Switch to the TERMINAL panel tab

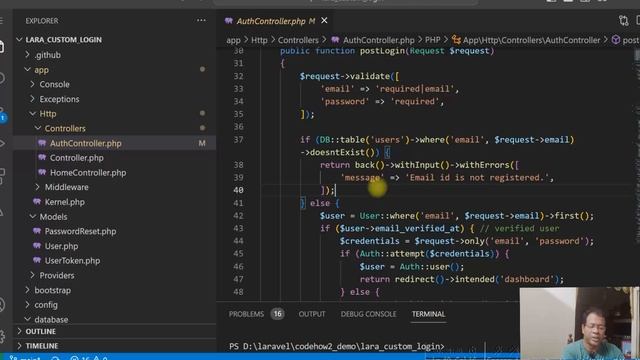coord(428,314)
